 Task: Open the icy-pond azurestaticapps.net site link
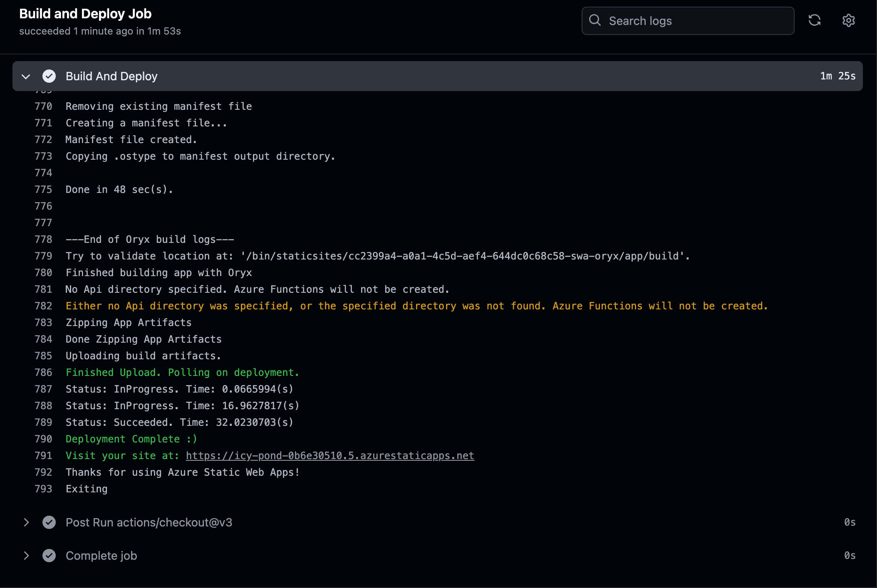[x=329, y=456]
